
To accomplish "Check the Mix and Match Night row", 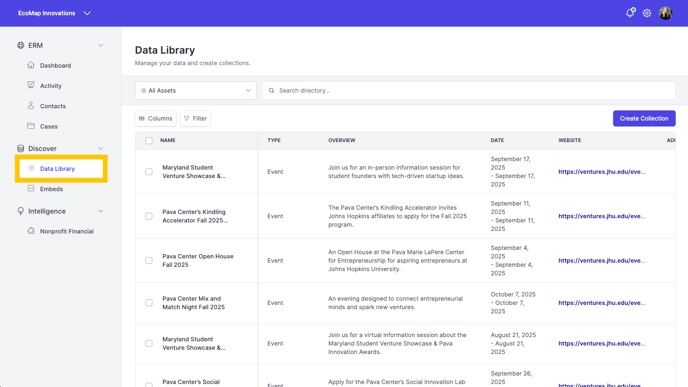I will click(x=149, y=303).
